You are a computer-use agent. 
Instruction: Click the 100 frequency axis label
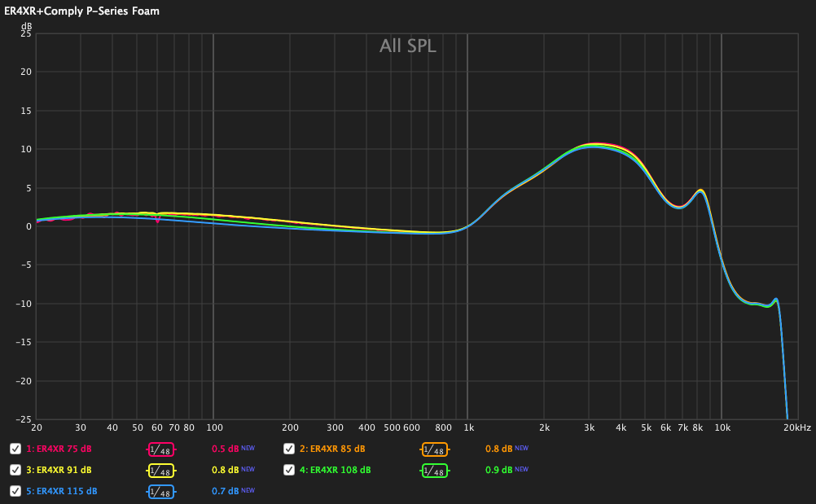(214, 427)
